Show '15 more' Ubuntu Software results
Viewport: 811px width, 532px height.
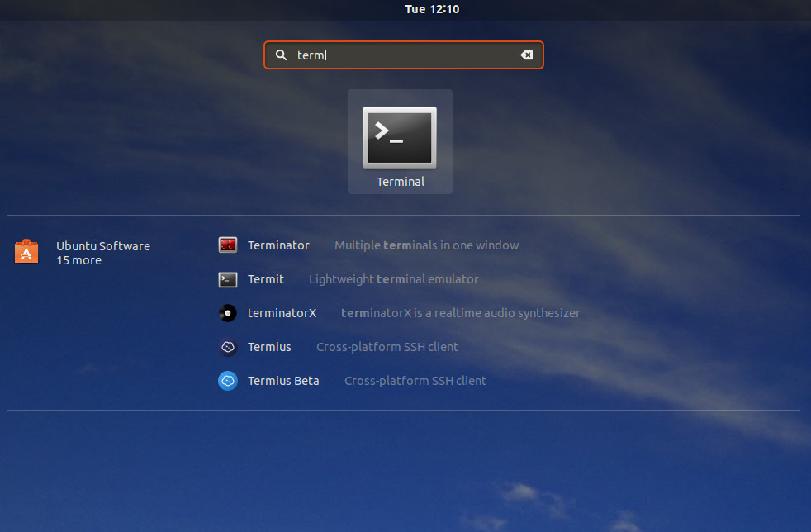coord(79,260)
